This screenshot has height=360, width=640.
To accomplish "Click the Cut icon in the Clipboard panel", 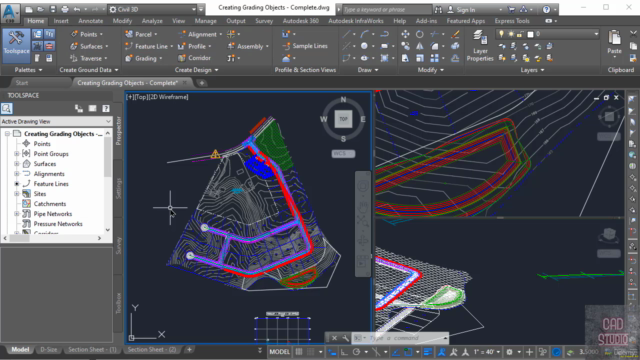I will (633, 34).
